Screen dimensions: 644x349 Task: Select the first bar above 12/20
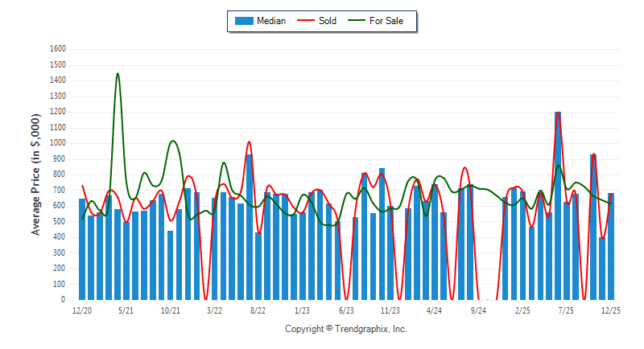(82, 249)
